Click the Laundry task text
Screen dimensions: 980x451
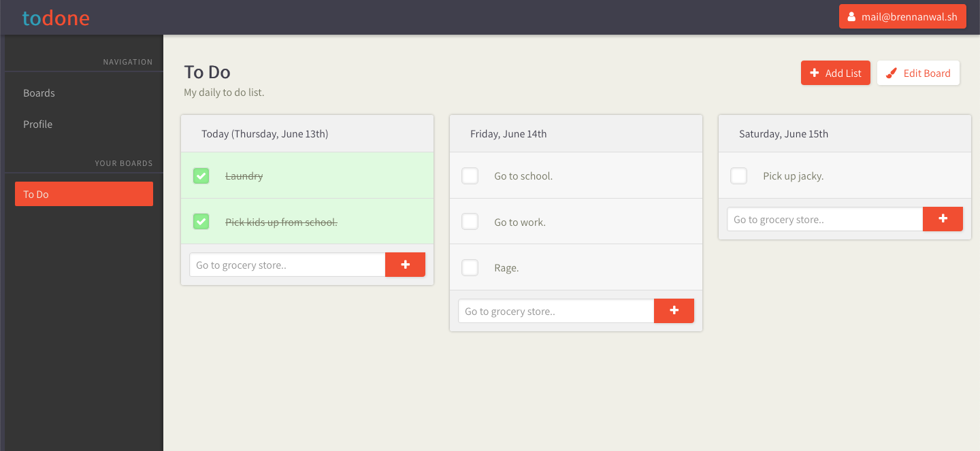tap(244, 176)
